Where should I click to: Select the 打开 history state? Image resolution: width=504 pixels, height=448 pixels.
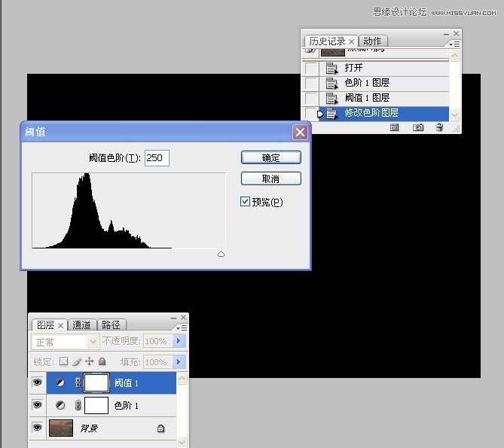353,68
